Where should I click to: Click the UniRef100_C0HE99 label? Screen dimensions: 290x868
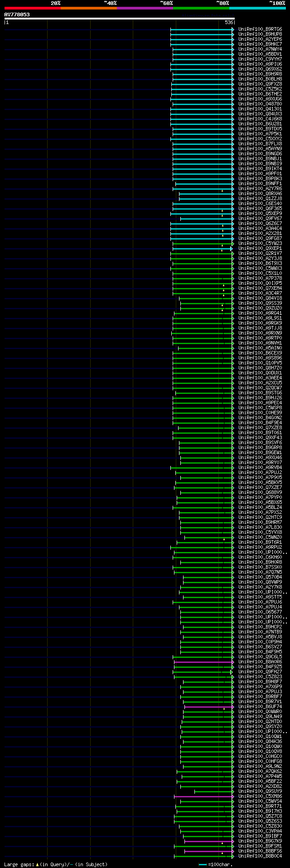[260, 413]
